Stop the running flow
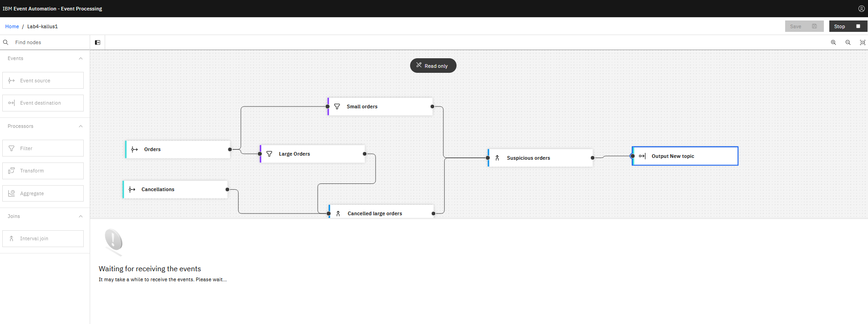 pos(848,26)
